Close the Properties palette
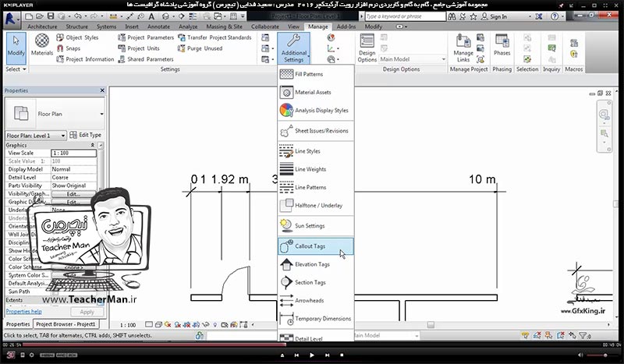624x364 pixels. pos(102,90)
